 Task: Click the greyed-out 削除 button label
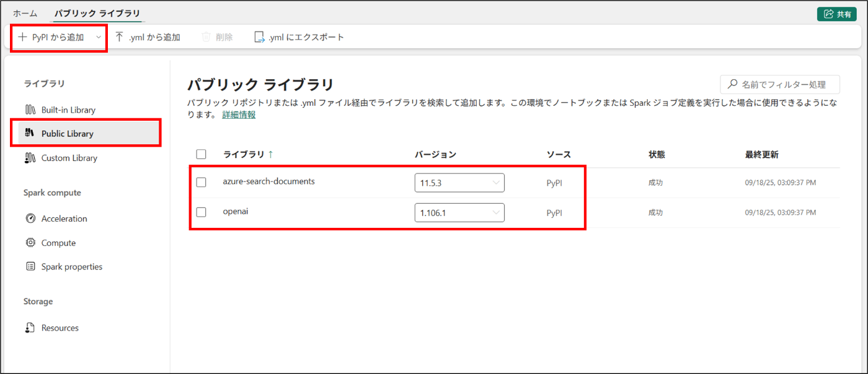coord(224,37)
